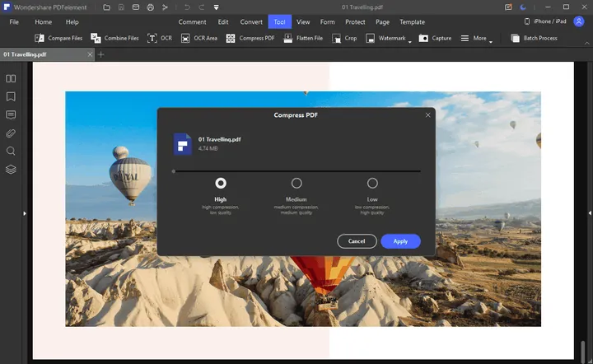Open the bookmarks panel in sidebar
The width and height of the screenshot is (593, 364).
coord(11,96)
